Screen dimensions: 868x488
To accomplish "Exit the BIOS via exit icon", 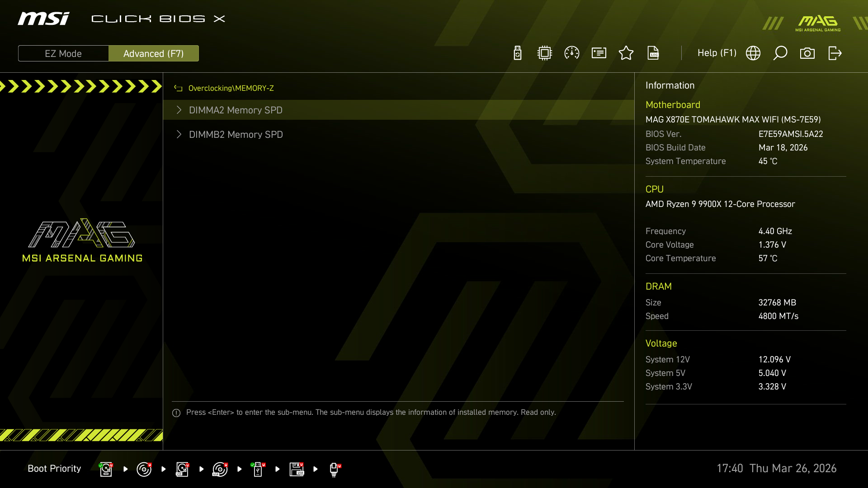I will tap(835, 53).
